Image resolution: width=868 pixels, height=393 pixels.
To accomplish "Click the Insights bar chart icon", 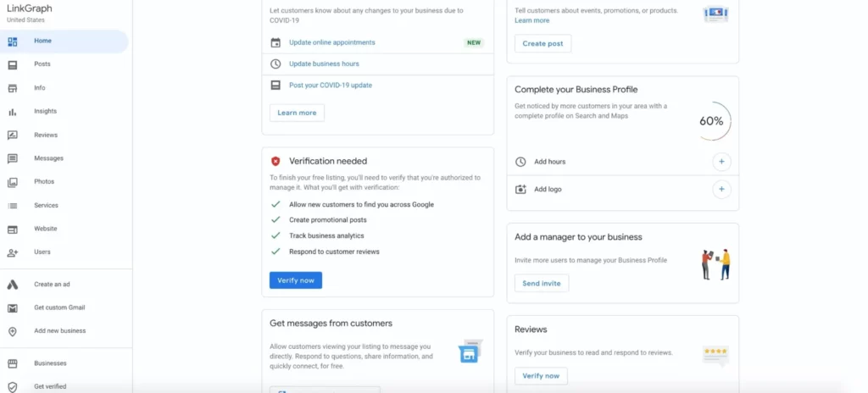I will 13,112.
